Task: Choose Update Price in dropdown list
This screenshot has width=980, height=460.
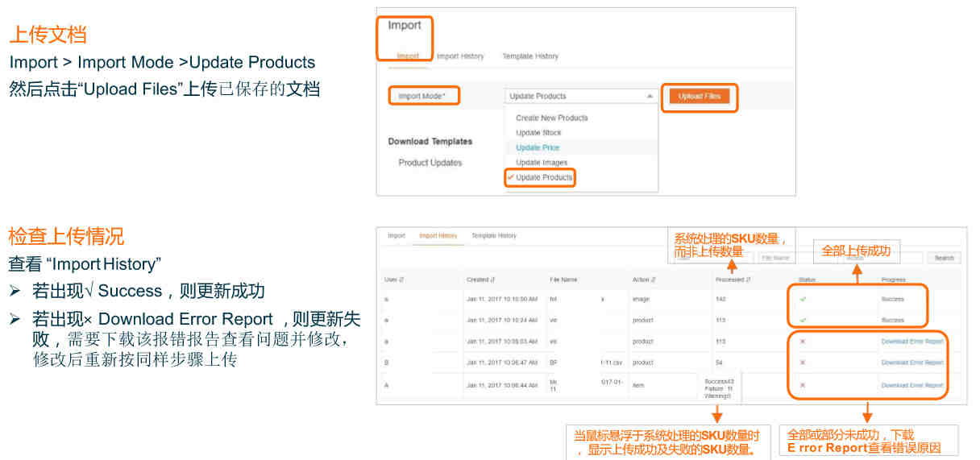Action: [x=538, y=147]
